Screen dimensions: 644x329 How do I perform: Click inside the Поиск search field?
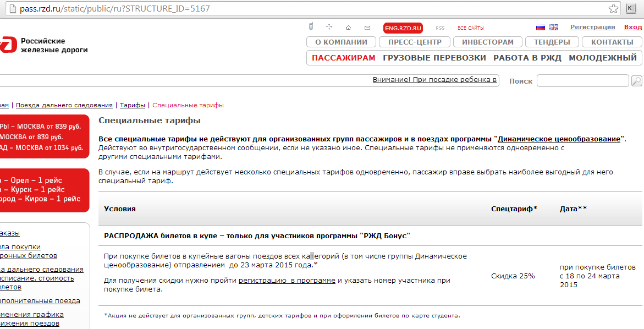582,81
